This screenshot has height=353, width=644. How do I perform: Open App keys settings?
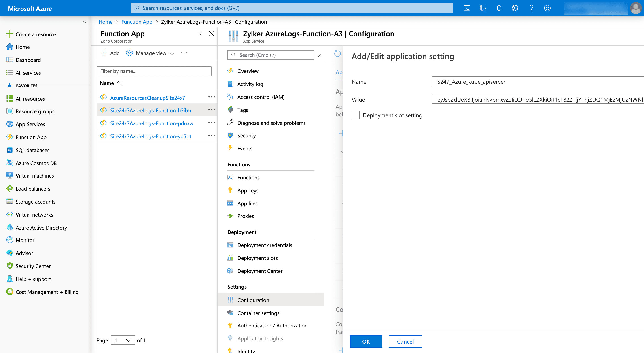click(248, 190)
